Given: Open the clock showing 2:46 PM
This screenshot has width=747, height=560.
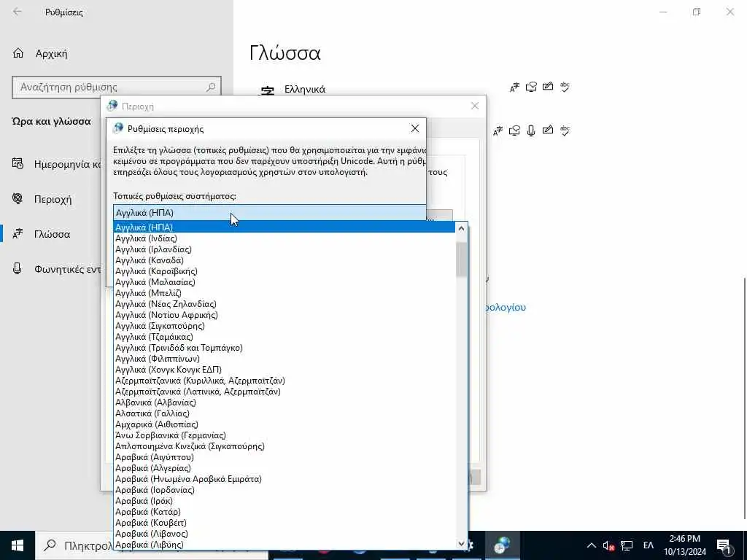Looking at the screenshot, I should [x=684, y=545].
